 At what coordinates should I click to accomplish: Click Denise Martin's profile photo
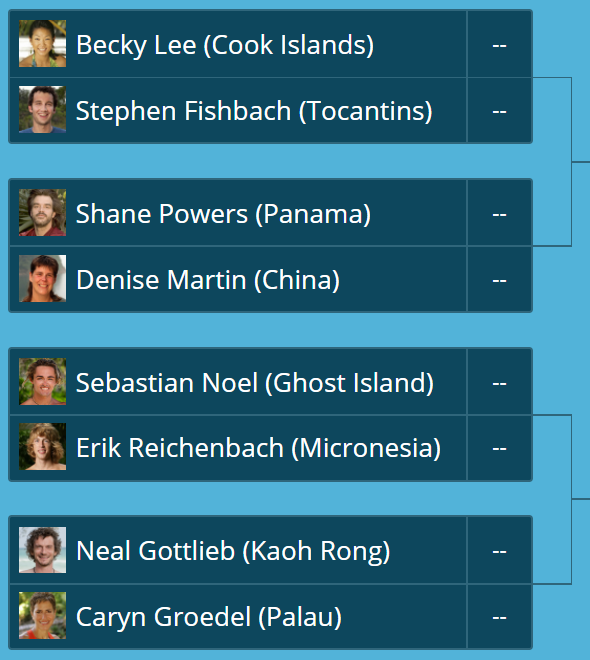43,278
